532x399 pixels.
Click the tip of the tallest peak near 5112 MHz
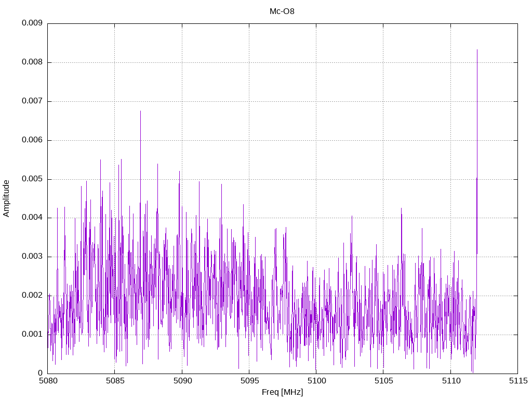(x=477, y=50)
